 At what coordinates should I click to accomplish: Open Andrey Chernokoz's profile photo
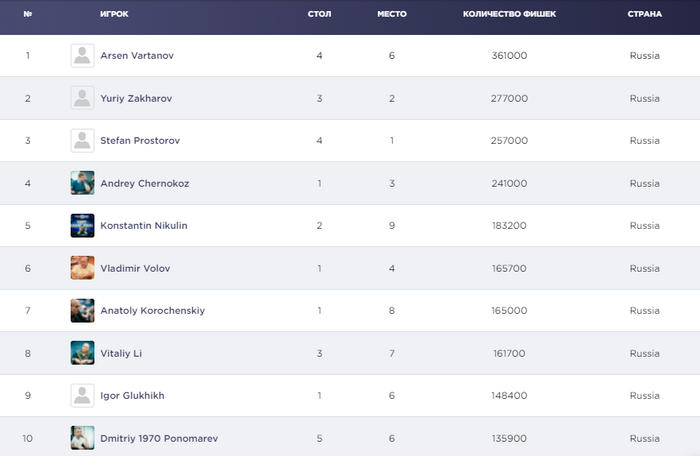(82, 183)
